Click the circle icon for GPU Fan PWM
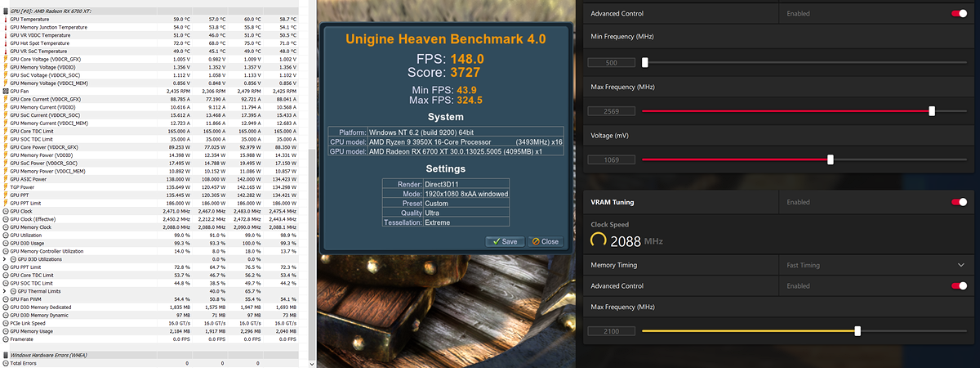The height and width of the screenshot is (368, 980). tap(6, 298)
